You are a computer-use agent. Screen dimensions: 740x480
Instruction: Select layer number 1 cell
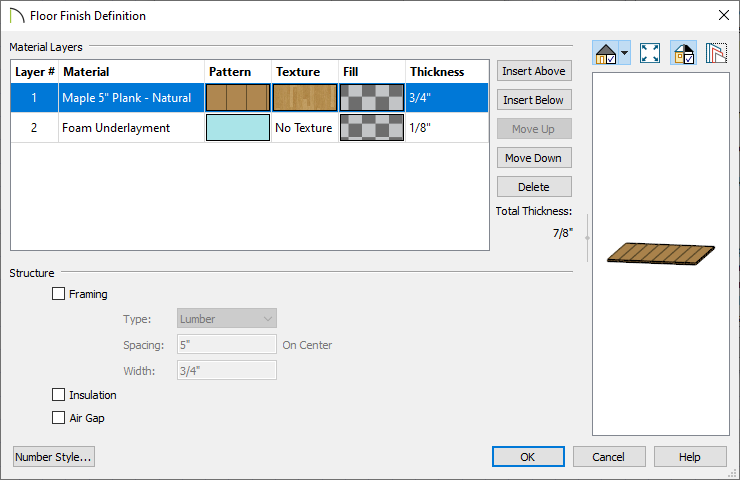click(x=34, y=98)
